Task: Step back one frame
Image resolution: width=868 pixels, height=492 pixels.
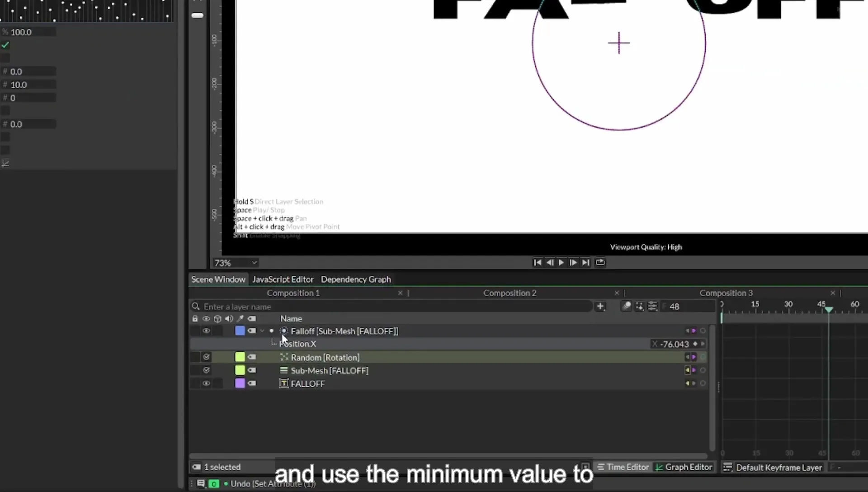Action: tap(550, 263)
